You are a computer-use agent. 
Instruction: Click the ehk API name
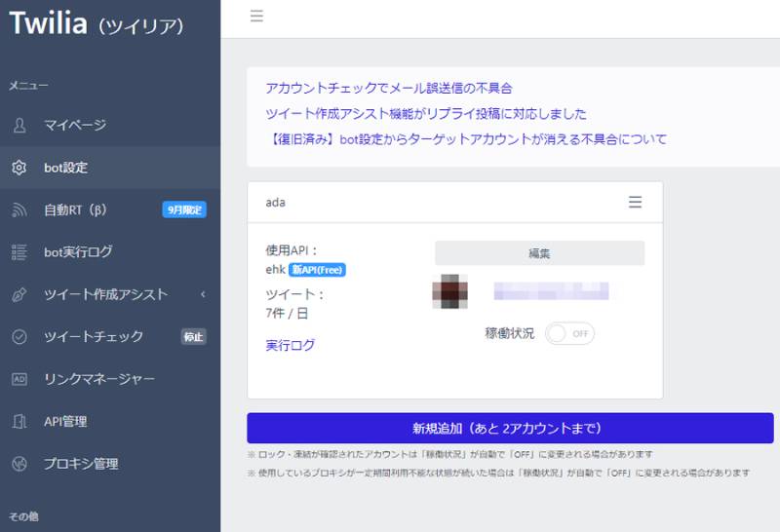point(275,270)
